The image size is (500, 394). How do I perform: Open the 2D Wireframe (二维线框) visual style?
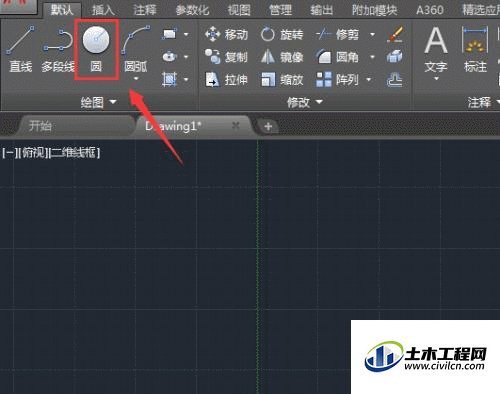coord(74,153)
